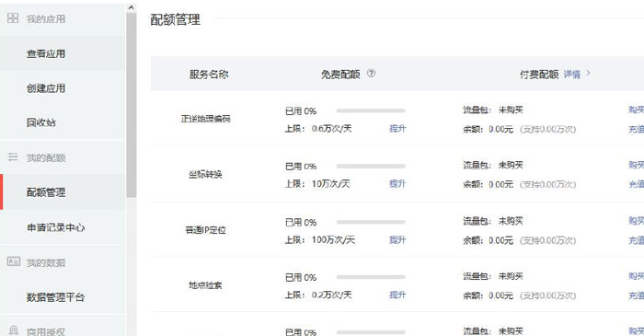644x336 pixels.
Task: Click the 地点检索 service name
Action: [205, 285]
